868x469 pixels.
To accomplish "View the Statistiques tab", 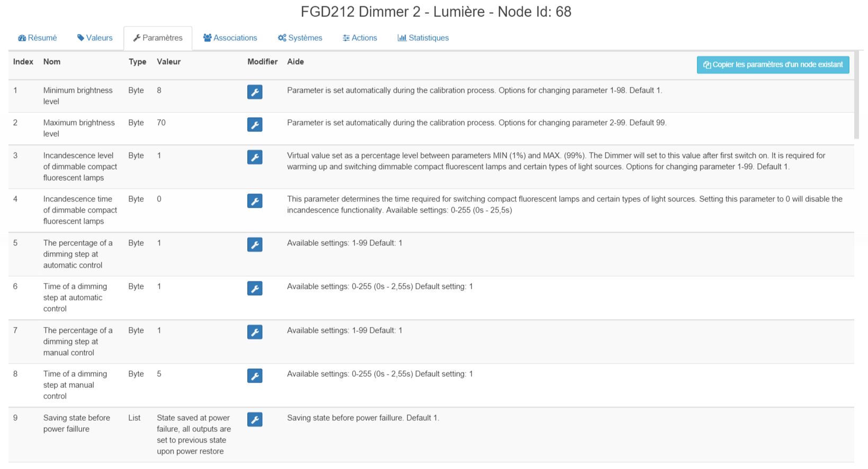I will [423, 38].
